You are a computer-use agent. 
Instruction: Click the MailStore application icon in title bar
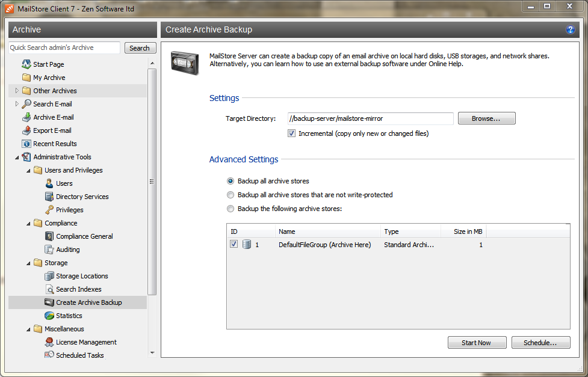tap(10, 8)
